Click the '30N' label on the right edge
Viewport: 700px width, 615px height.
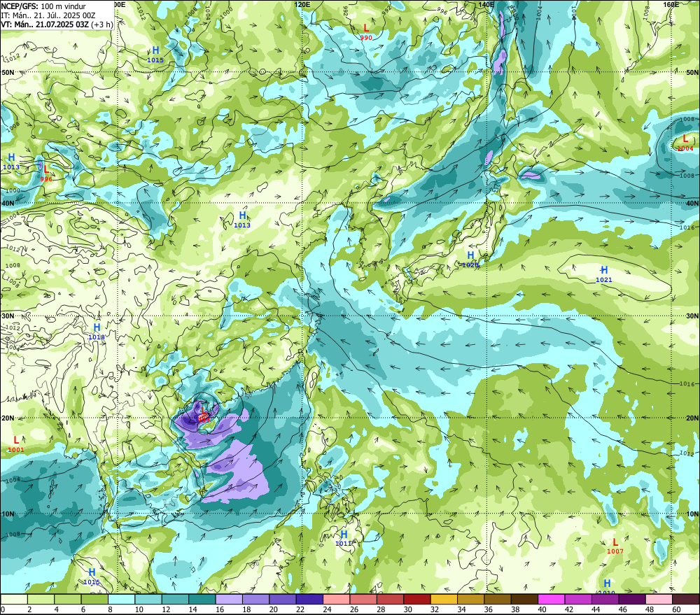coord(692,316)
